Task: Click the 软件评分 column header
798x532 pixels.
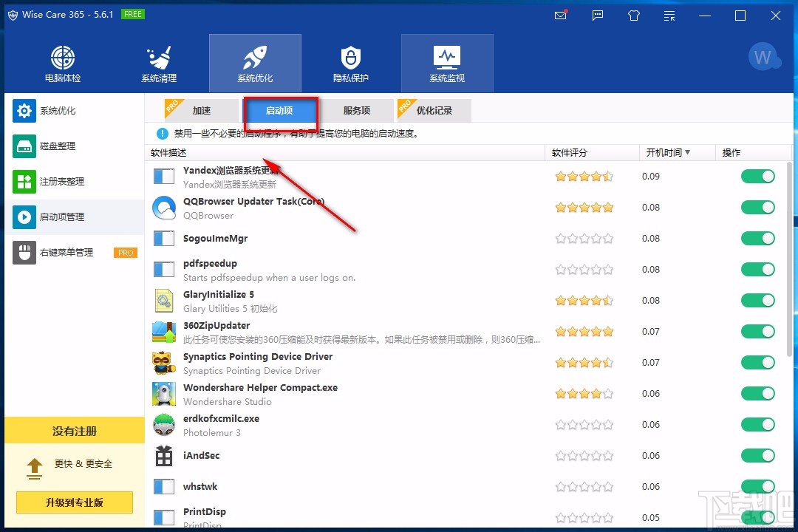Action: (593, 153)
